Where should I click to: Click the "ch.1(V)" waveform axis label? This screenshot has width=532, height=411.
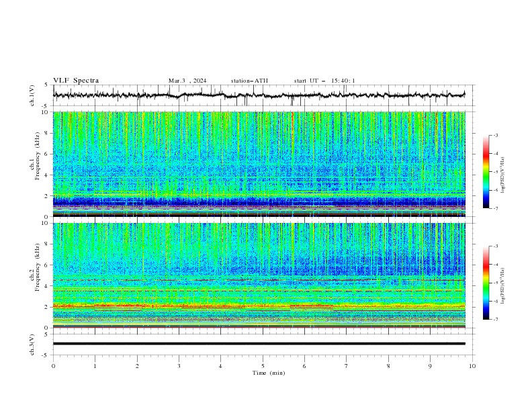[32, 95]
